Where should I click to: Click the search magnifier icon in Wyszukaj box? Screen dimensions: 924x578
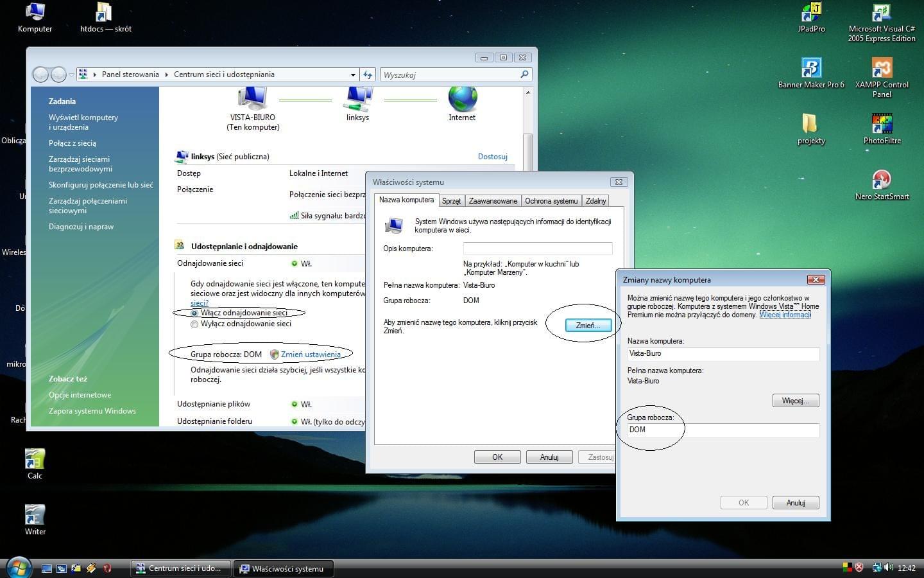click(524, 74)
